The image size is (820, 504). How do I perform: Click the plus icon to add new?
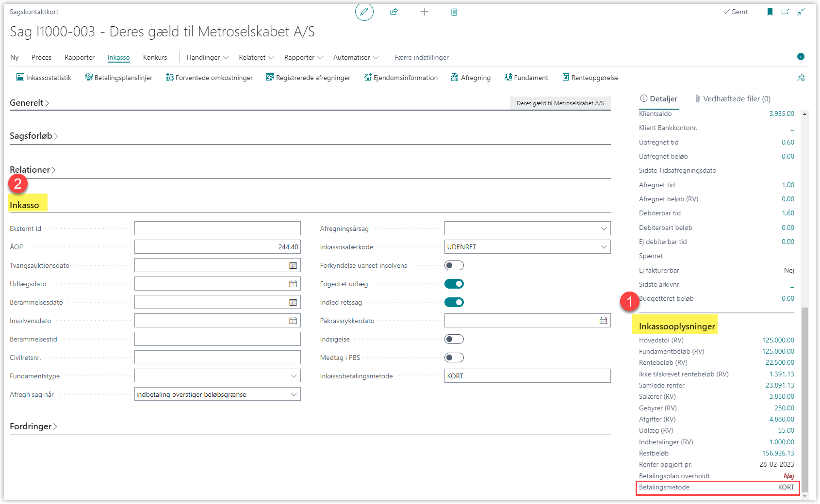pyautogui.click(x=424, y=12)
